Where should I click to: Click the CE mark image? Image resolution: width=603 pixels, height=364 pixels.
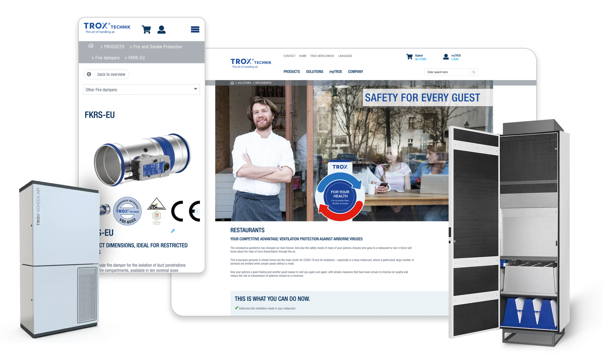coord(185,211)
